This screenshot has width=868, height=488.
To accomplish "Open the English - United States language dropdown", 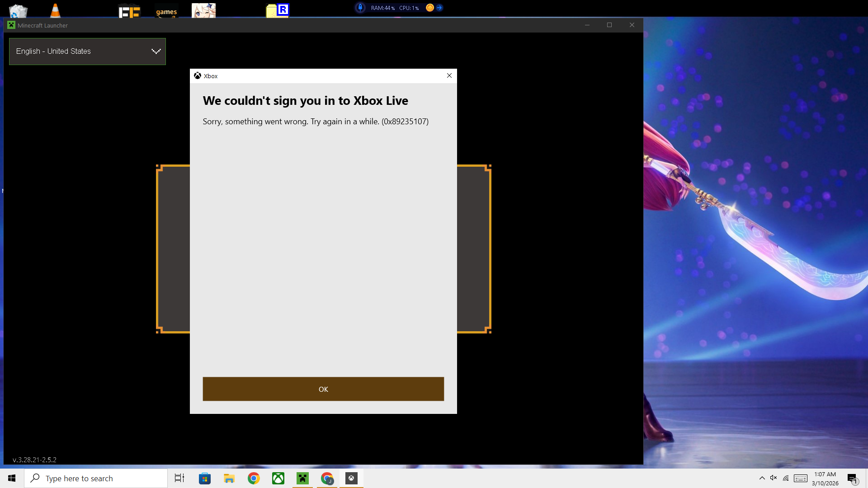I will click(81, 52).
